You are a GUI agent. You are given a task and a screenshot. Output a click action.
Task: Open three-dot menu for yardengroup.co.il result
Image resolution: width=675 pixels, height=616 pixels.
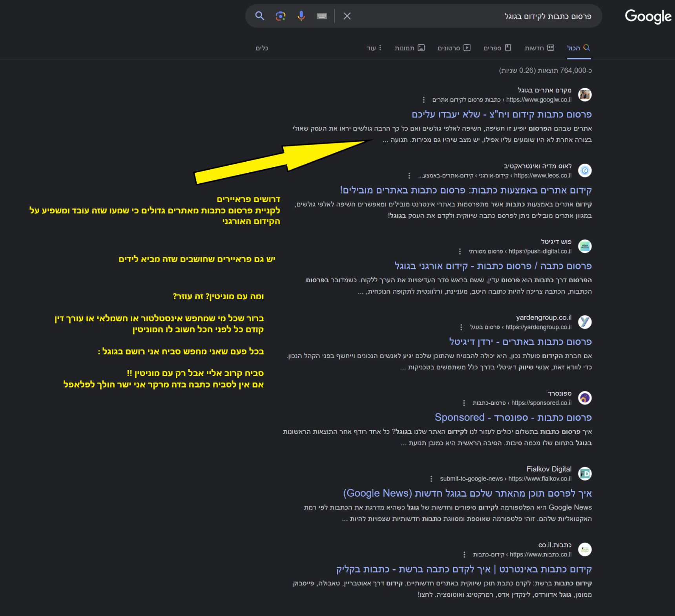point(461,327)
